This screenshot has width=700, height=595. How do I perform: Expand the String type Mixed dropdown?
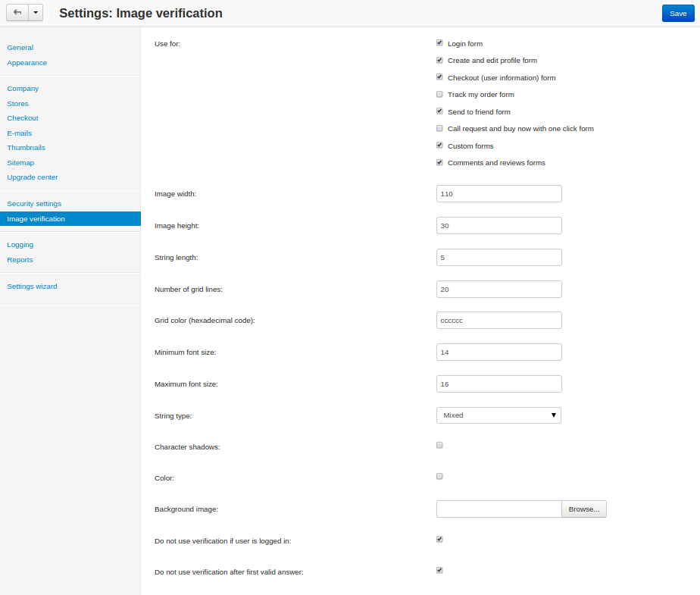pyautogui.click(x=498, y=415)
